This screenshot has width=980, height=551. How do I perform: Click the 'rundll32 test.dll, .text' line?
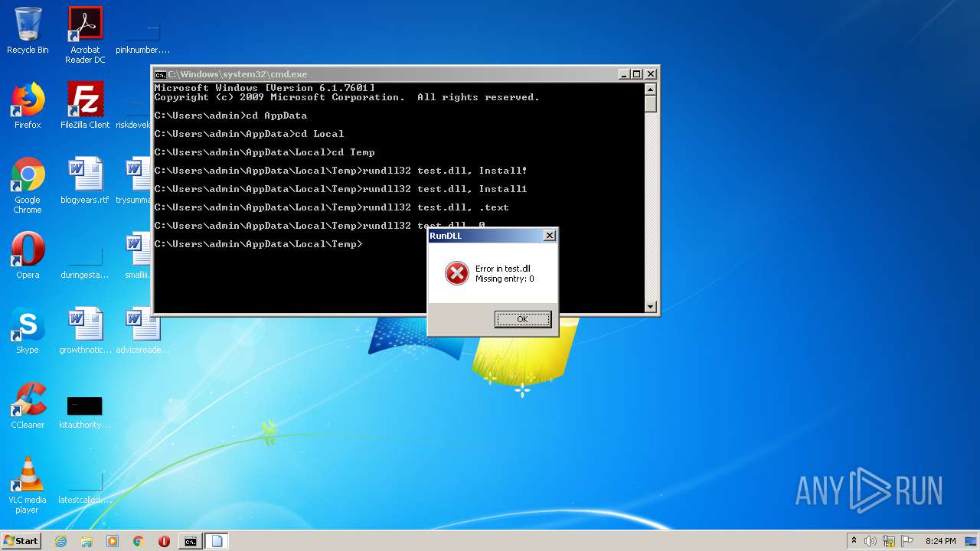[x=332, y=207]
